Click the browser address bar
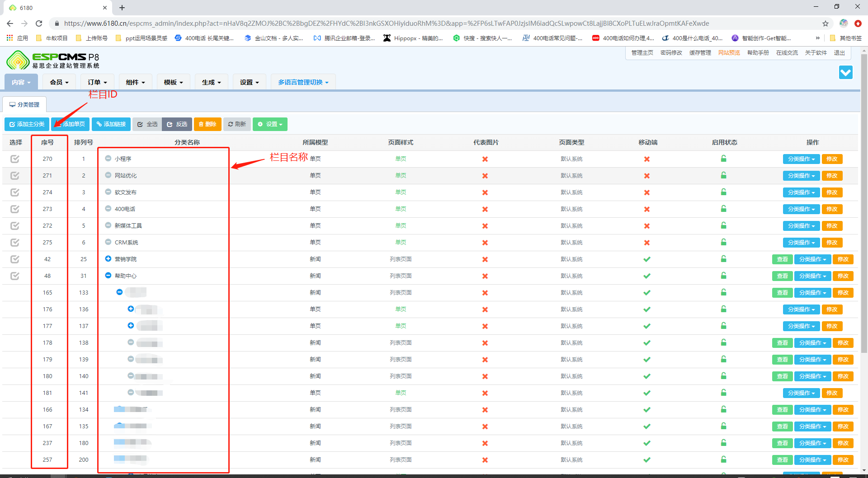868x478 pixels. point(434,23)
